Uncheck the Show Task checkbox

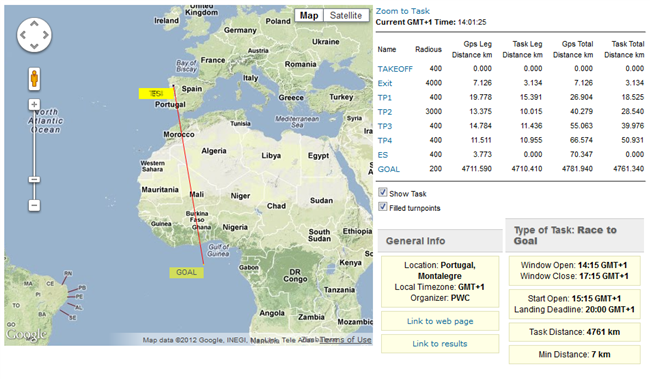(x=383, y=192)
